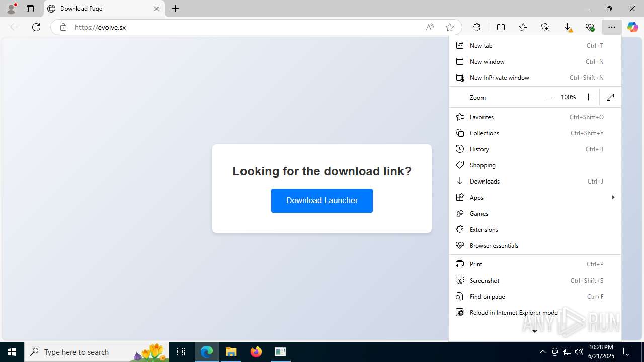Viewport: 644px width, 362px height.
Task: Toggle split screen view
Action: coord(501,27)
